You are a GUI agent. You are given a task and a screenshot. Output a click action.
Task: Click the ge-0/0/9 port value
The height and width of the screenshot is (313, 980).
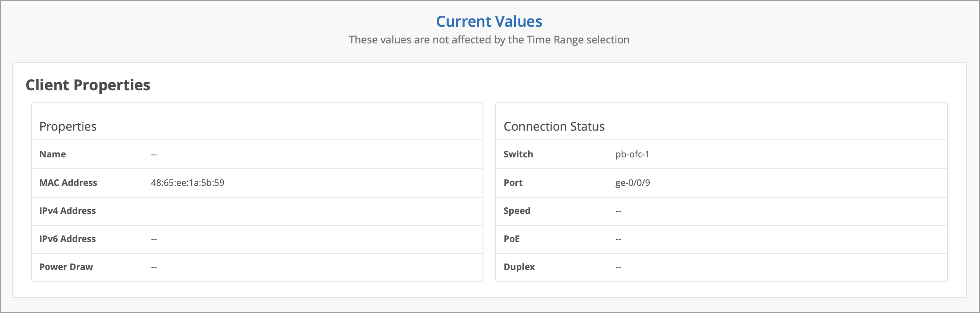pos(633,183)
